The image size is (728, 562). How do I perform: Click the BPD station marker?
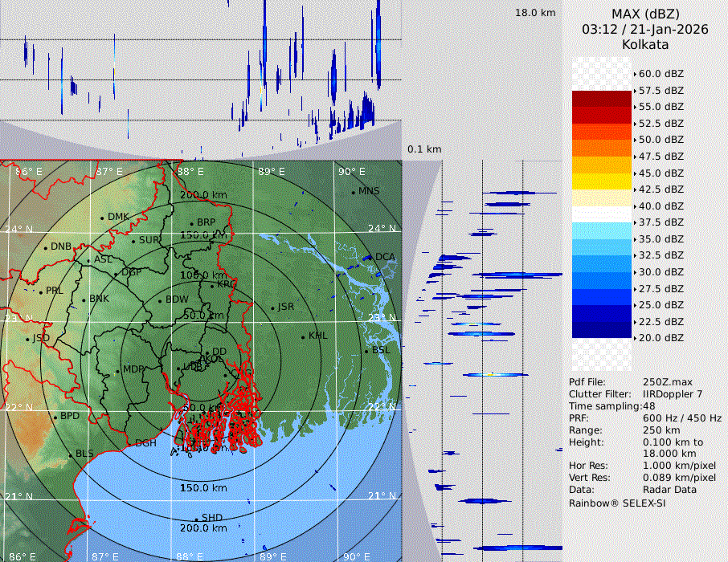tap(55, 417)
